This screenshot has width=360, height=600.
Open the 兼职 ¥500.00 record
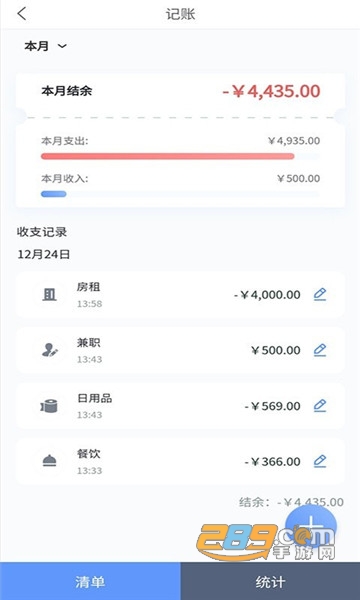coord(180,350)
